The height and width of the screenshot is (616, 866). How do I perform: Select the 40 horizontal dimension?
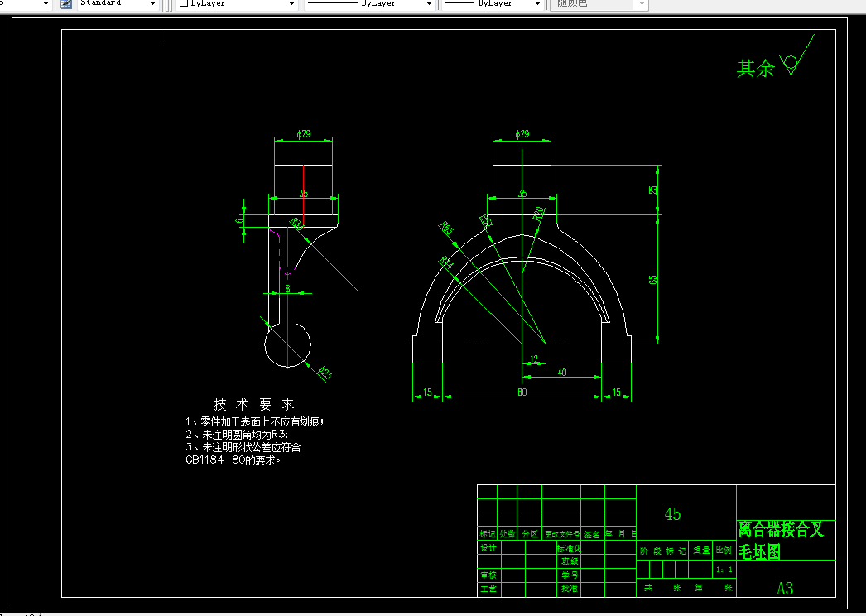[561, 373]
